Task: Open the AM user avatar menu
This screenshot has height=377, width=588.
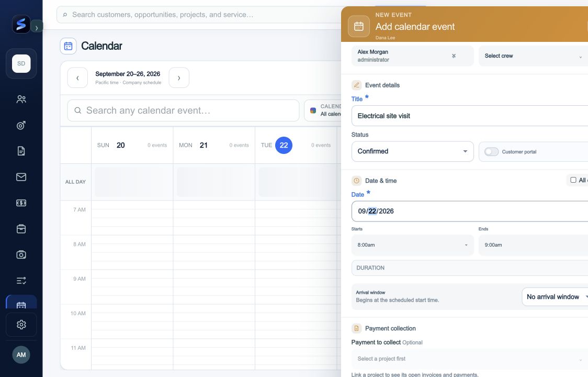Action: [x=21, y=355]
